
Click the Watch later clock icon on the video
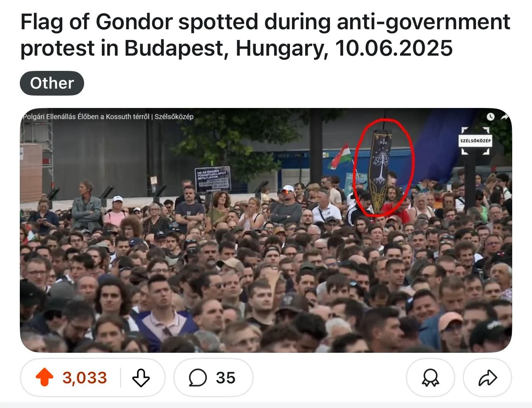(x=490, y=117)
